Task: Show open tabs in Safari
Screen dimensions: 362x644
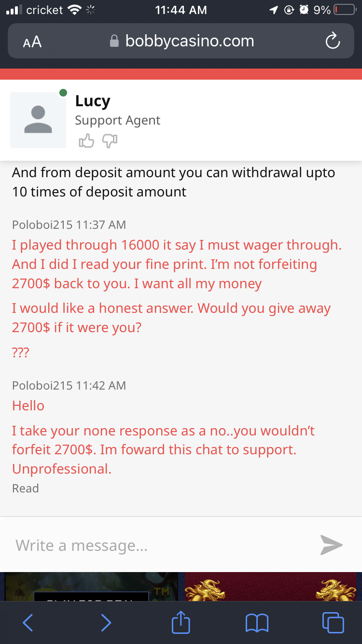Action: pyautogui.click(x=333, y=623)
